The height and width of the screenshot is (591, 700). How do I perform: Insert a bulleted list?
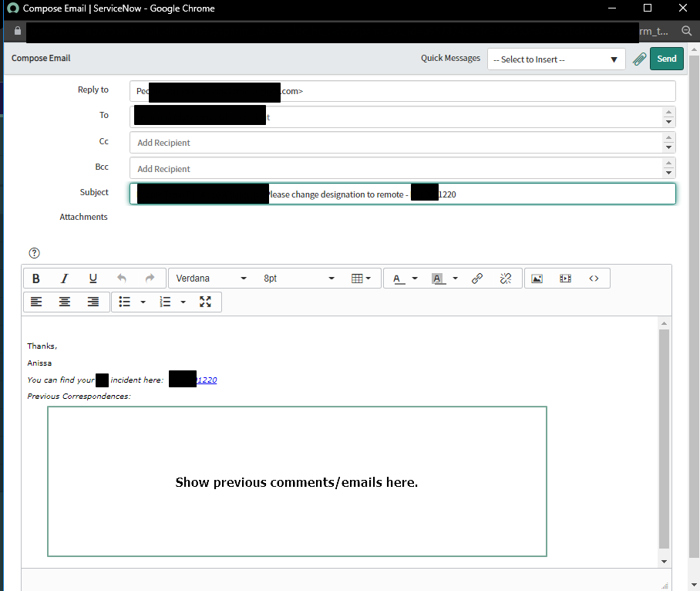[125, 302]
